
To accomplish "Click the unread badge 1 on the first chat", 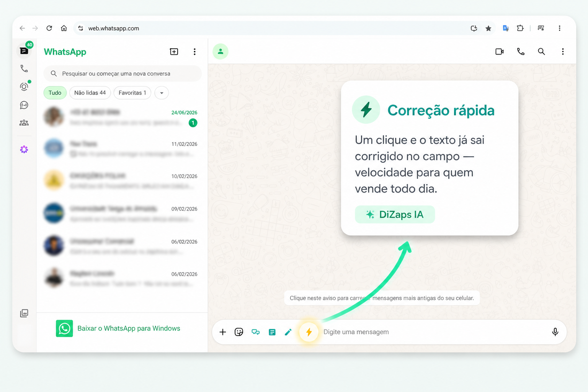I will click(x=193, y=123).
